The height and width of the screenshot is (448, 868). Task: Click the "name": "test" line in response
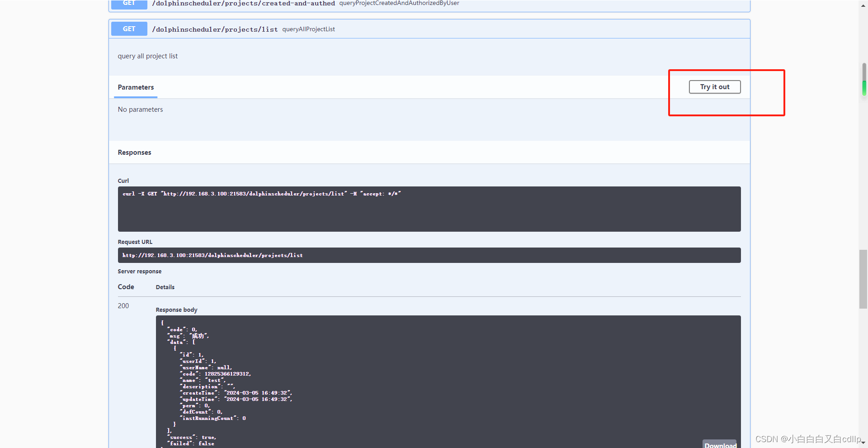click(x=203, y=380)
